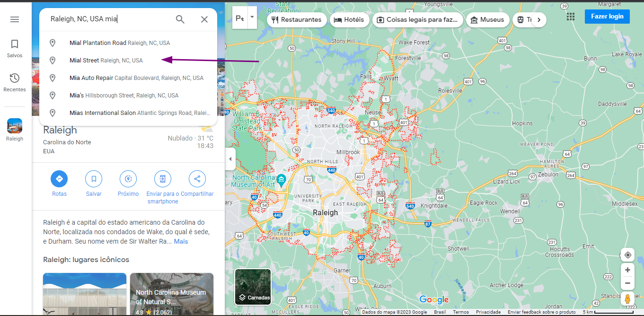
Task: Zoom out with minus button
Action: 627,283
